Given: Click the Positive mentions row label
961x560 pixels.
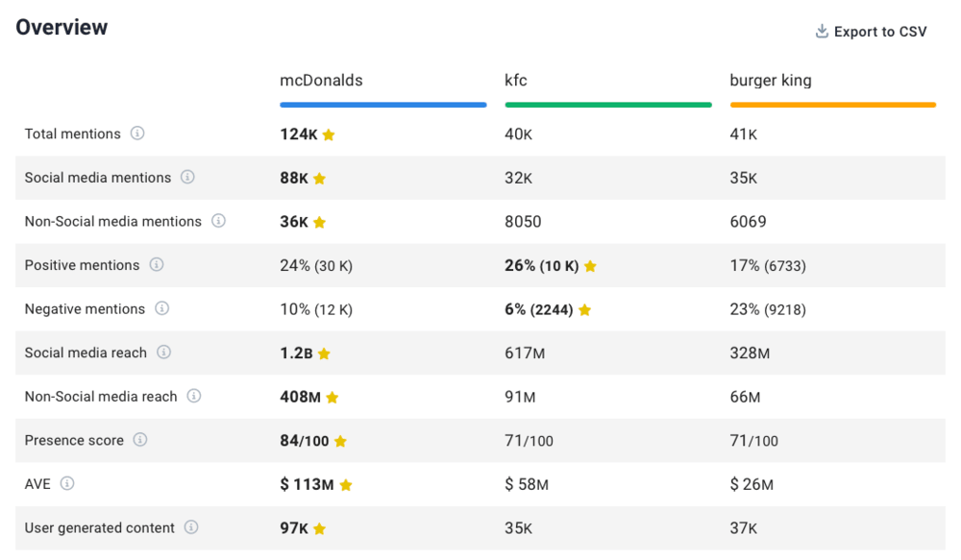Looking at the screenshot, I should point(82,265).
